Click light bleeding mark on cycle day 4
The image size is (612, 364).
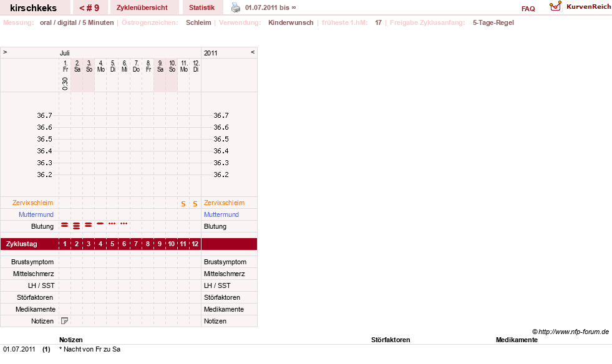[x=100, y=224]
